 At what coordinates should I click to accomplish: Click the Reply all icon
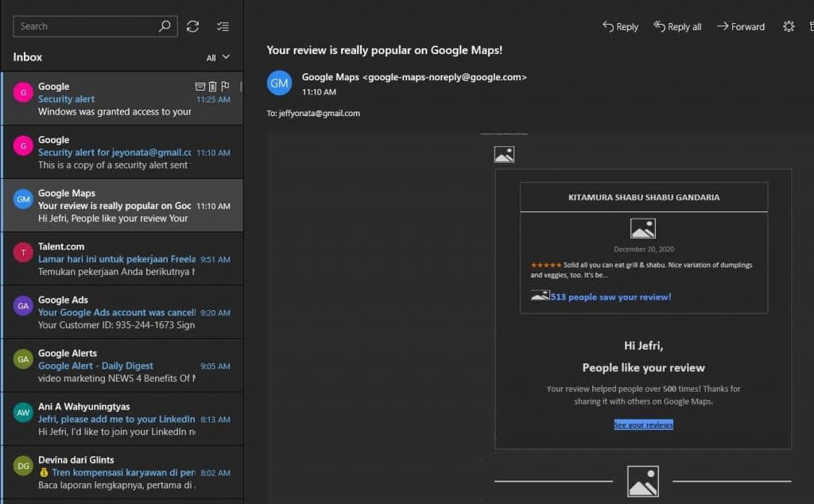click(677, 26)
